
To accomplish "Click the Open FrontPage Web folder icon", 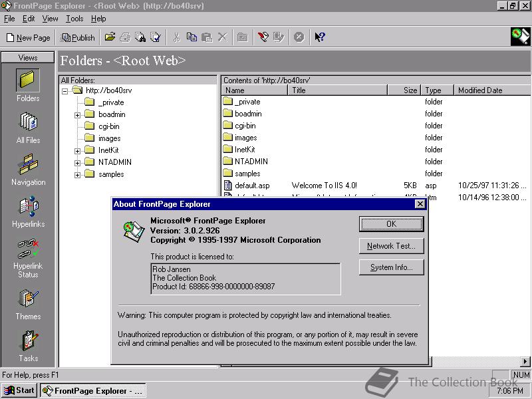I will coord(110,37).
